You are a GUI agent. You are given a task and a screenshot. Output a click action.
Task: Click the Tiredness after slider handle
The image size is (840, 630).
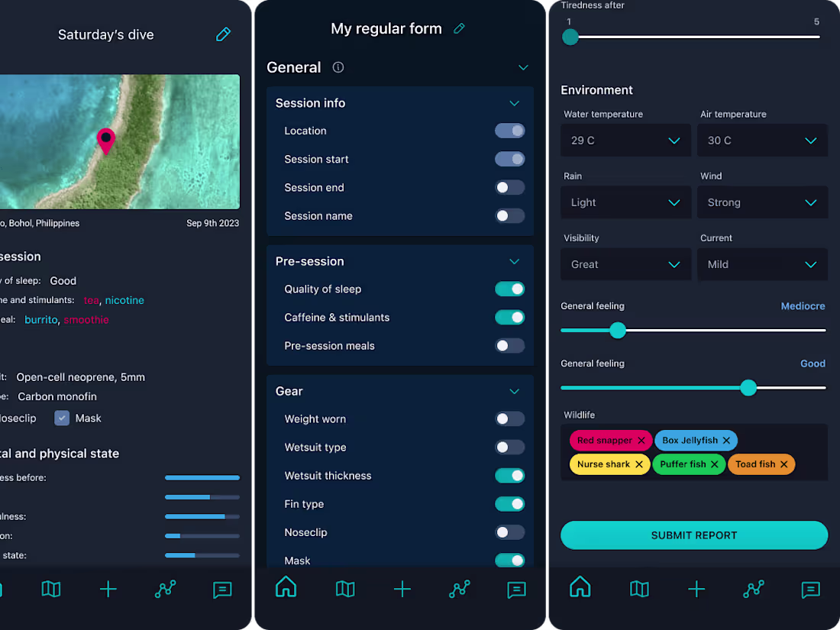coord(570,37)
